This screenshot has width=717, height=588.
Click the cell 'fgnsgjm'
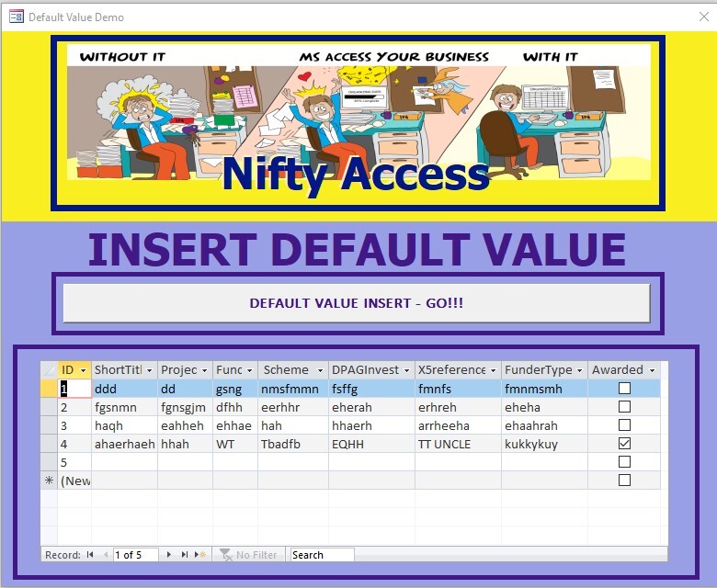185,407
